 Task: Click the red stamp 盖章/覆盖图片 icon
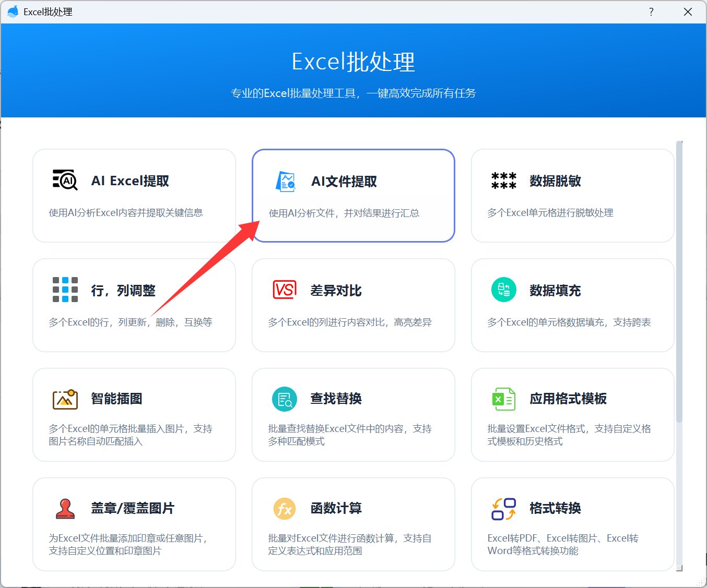[65, 509]
